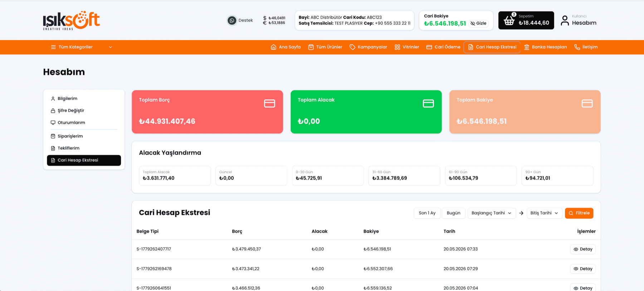Open the WhatsApp Destek support icon
Viewport: 644px width, 291px height.
pyautogui.click(x=232, y=20)
